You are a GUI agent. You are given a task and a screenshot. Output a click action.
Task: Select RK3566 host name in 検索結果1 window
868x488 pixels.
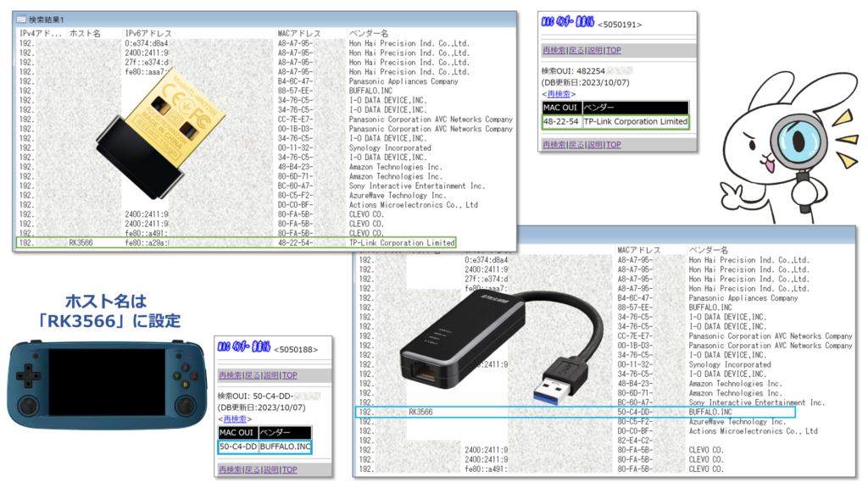click(x=81, y=243)
